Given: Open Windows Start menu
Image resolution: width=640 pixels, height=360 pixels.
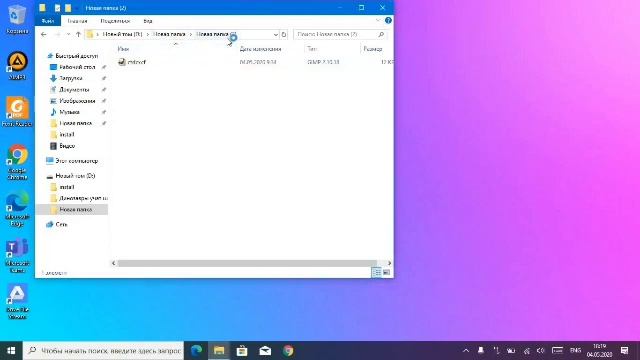Looking at the screenshot, I should click(x=11, y=351).
